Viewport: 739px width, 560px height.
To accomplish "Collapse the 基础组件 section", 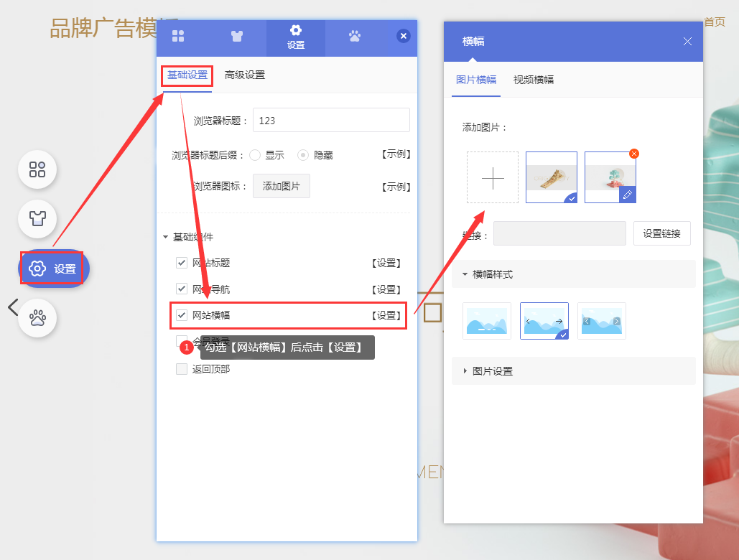I will coord(167,237).
